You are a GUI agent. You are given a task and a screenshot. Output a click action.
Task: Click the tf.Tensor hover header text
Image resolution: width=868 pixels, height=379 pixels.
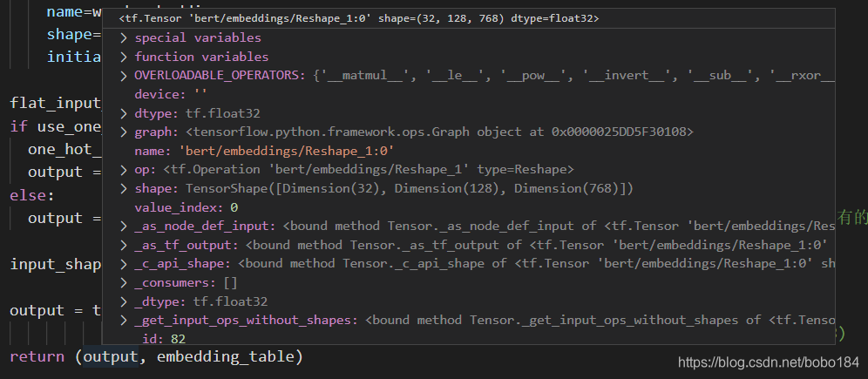coord(359,19)
